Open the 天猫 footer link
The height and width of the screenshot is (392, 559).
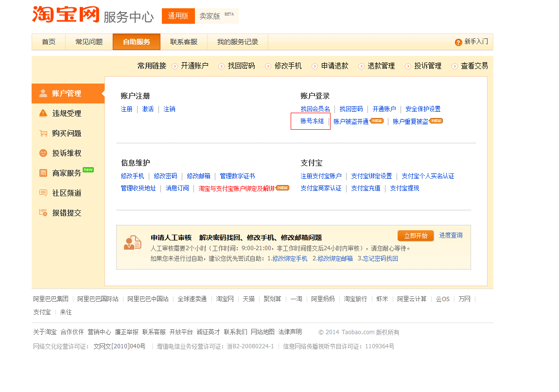(x=248, y=299)
